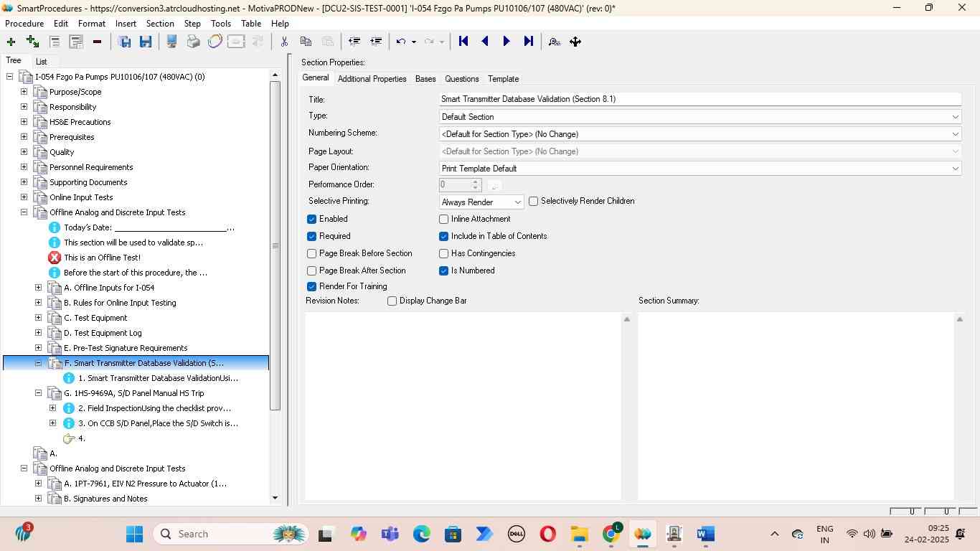The height and width of the screenshot is (551, 980).
Task: Click the Undo arrow icon
Action: 401,42
